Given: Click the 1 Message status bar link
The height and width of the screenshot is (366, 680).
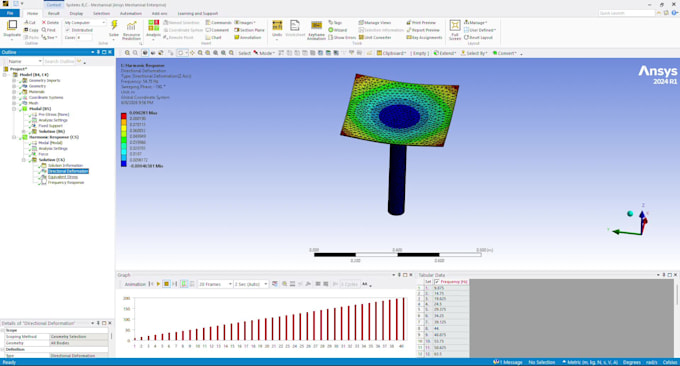Looking at the screenshot, I should (x=508, y=362).
